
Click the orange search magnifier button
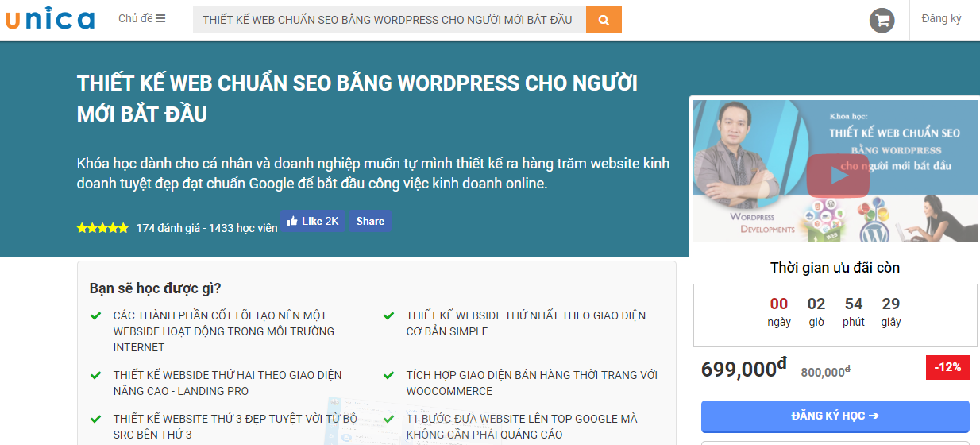(604, 20)
